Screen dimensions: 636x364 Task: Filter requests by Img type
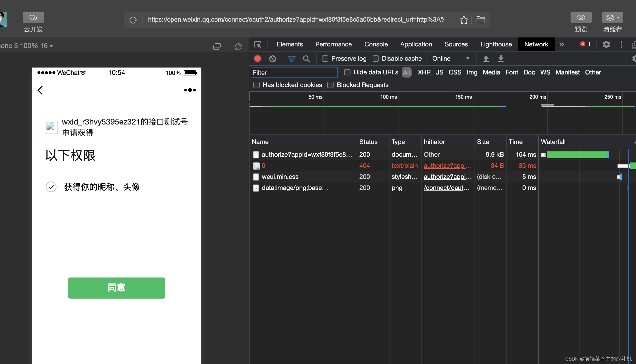pyautogui.click(x=472, y=72)
